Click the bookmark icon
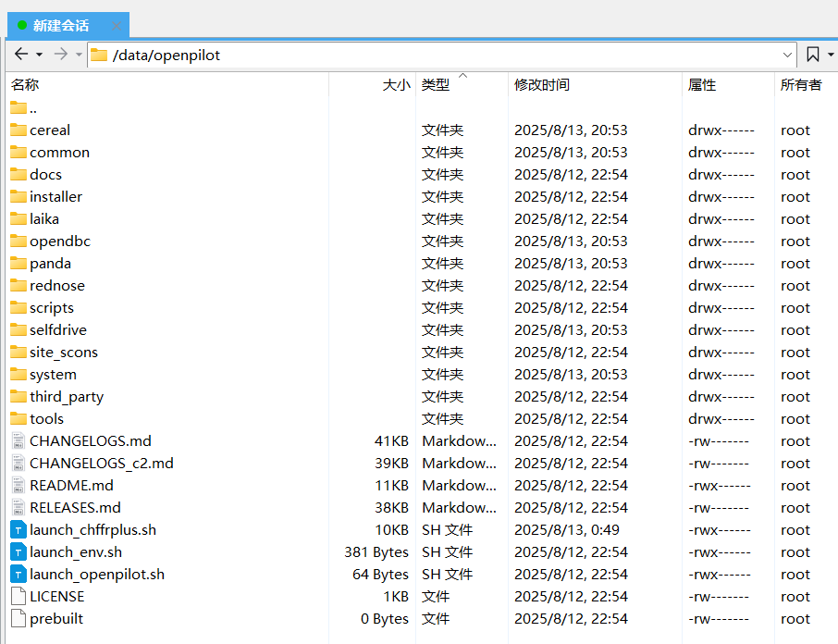Screen dimensions: 838x644 point(812,55)
